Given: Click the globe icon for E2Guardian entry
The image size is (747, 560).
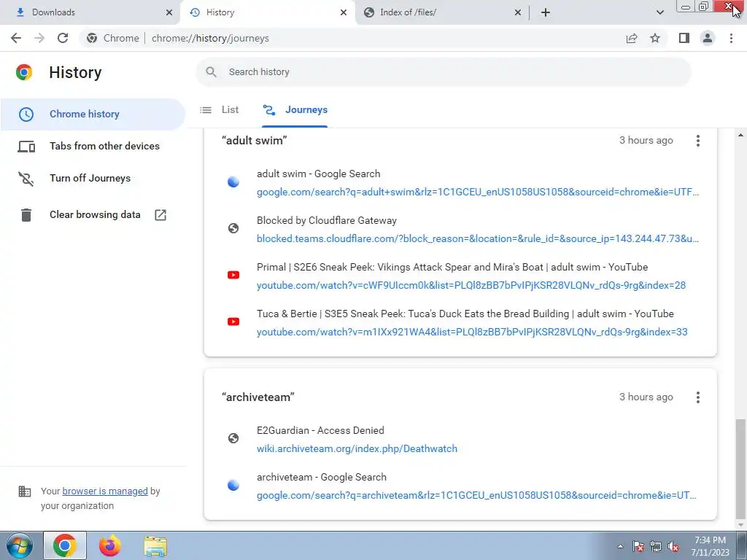Looking at the screenshot, I should [x=233, y=438].
